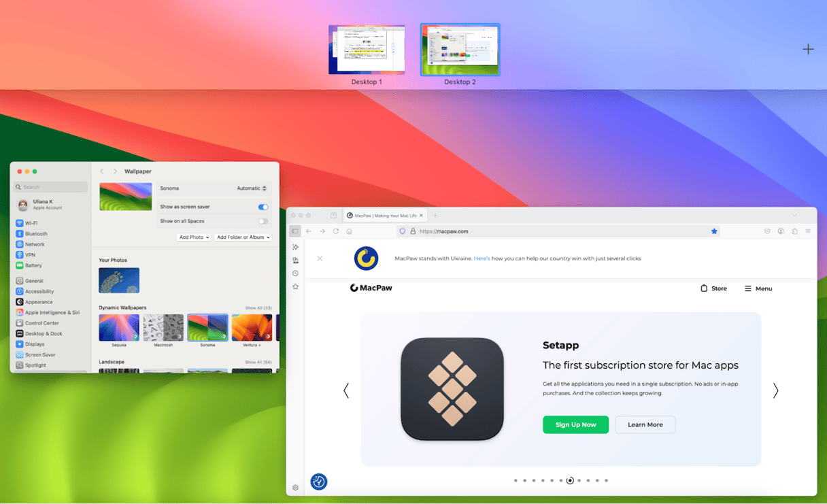The width and height of the screenshot is (827, 504).
Task: Open the Add Photo dropdown
Action: tap(194, 237)
